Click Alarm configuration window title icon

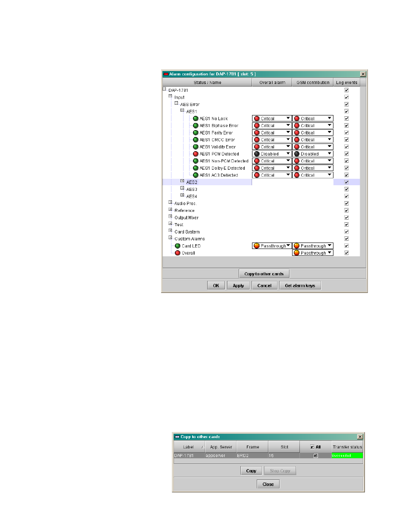coord(166,74)
